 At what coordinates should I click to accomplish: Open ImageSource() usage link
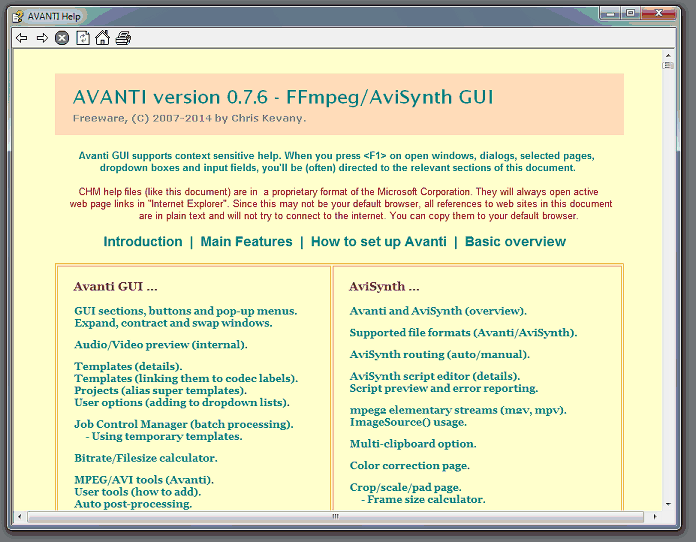pos(408,422)
